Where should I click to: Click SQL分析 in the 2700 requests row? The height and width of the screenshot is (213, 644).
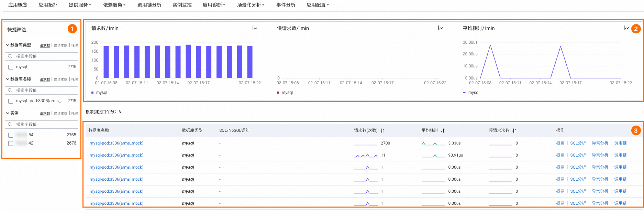578,143
